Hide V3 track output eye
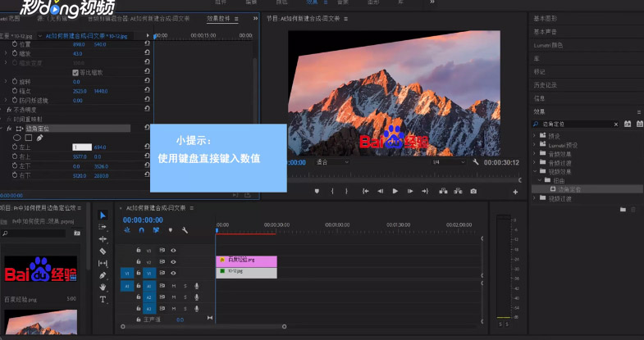 pyautogui.click(x=173, y=250)
